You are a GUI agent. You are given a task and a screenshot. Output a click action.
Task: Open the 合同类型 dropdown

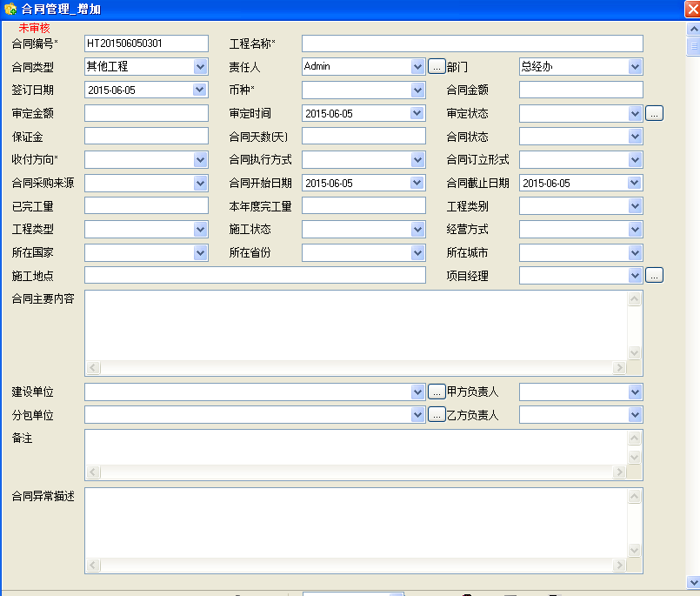[200, 67]
